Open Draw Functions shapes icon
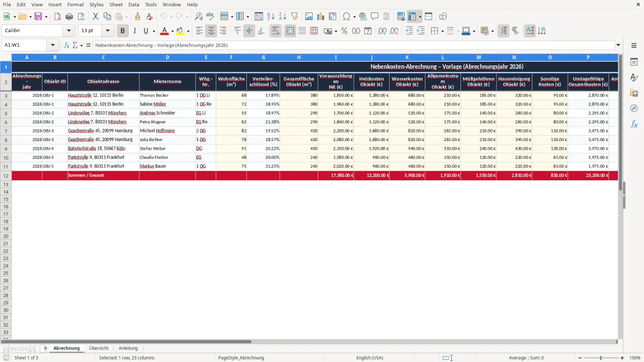This screenshot has width=644, height=362. [x=443, y=17]
